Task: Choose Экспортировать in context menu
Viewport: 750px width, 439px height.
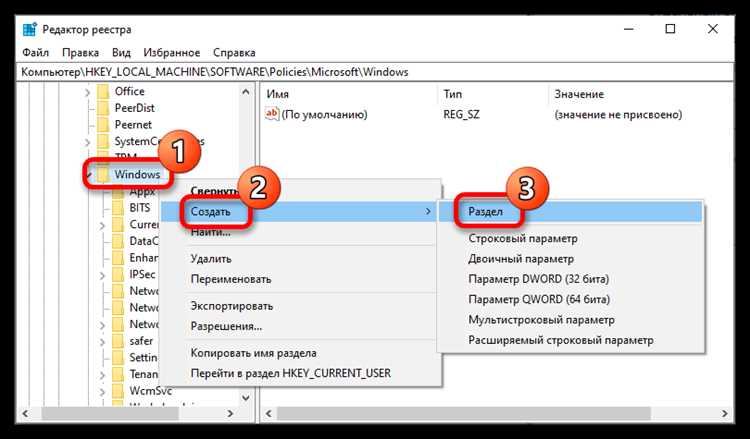Action: pyautogui.click(x=299, y=306)
